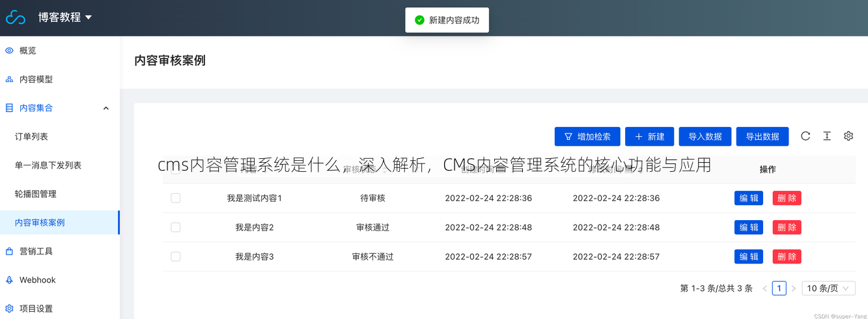The width and height of the screenshot is (868, 319).
Task: Click the 待审核 status cell
Action: click(373, 198)
